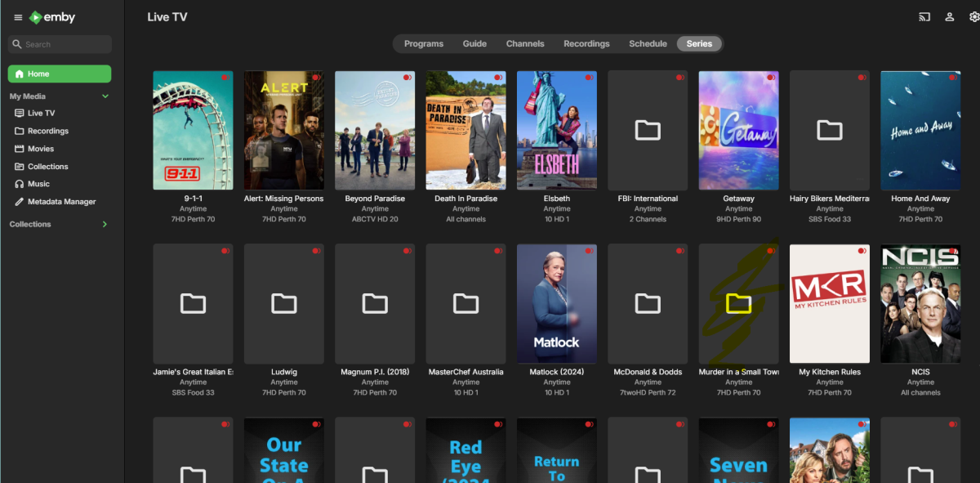Screen dimensions: 980x483
Task: Switch to the Recordings tab
Action: 586,44
